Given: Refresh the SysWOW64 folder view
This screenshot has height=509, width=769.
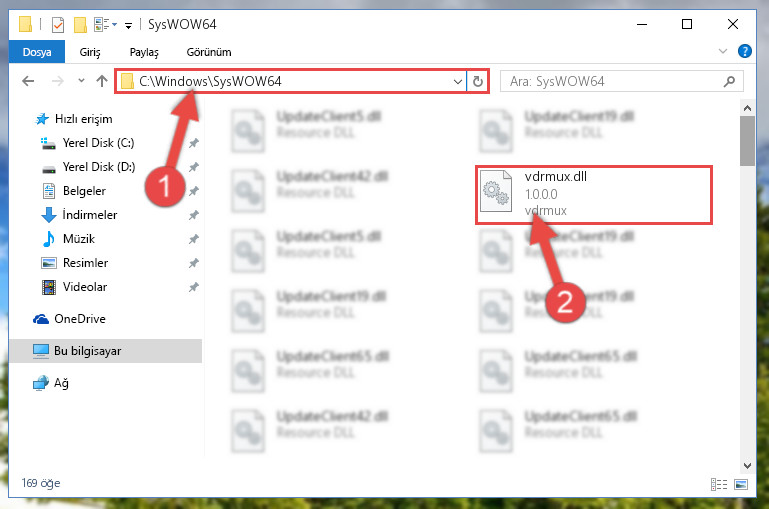Looking at the screenshot, I should pos(478,81).
